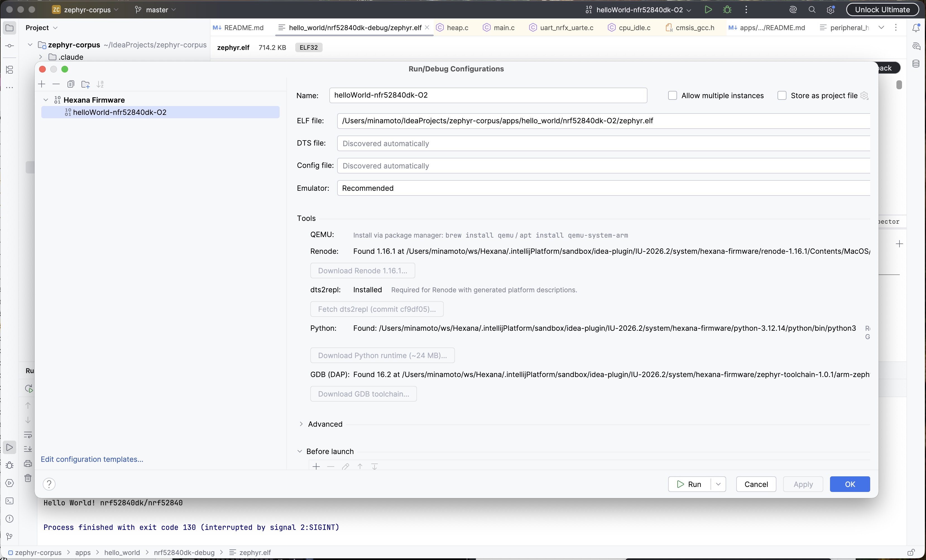Open the Terminal tool window icon
926x560 pixels.
click(x=9, y=501)
